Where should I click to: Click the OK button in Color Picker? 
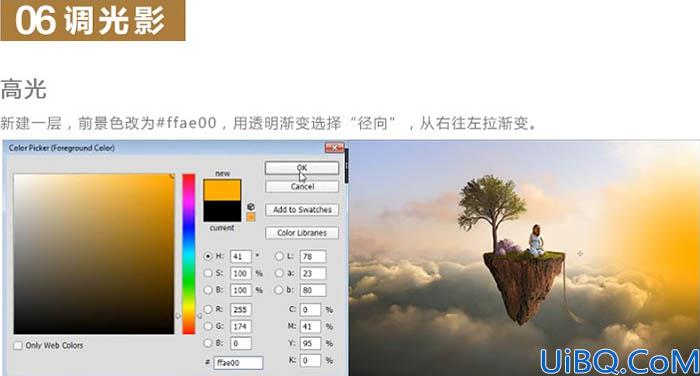302,168
